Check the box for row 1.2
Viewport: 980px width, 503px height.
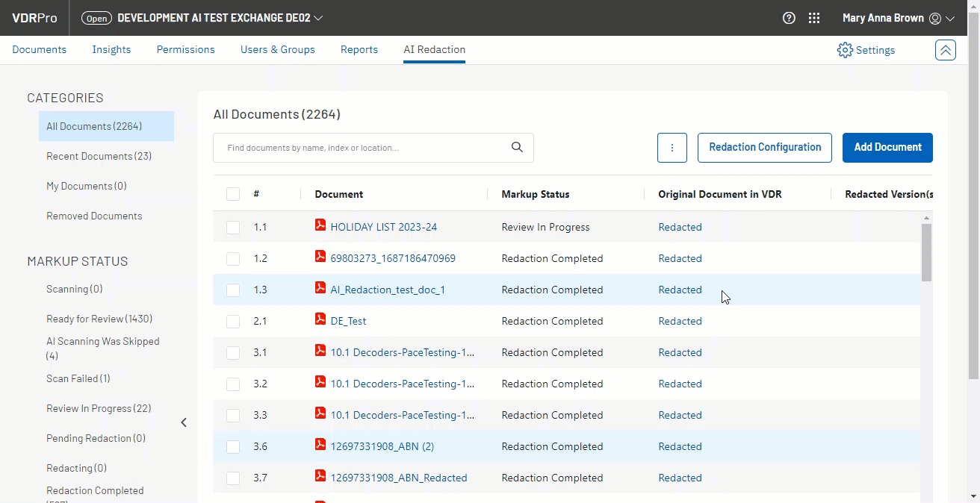point(233,259)
